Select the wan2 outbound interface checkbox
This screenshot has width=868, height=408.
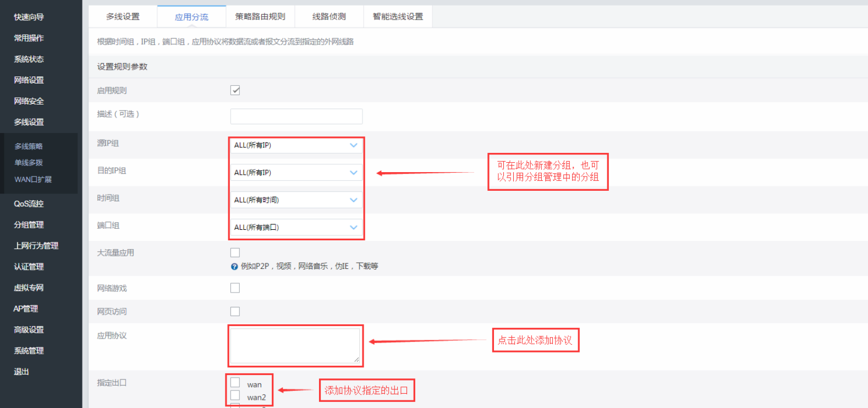(x=235, y=396)
